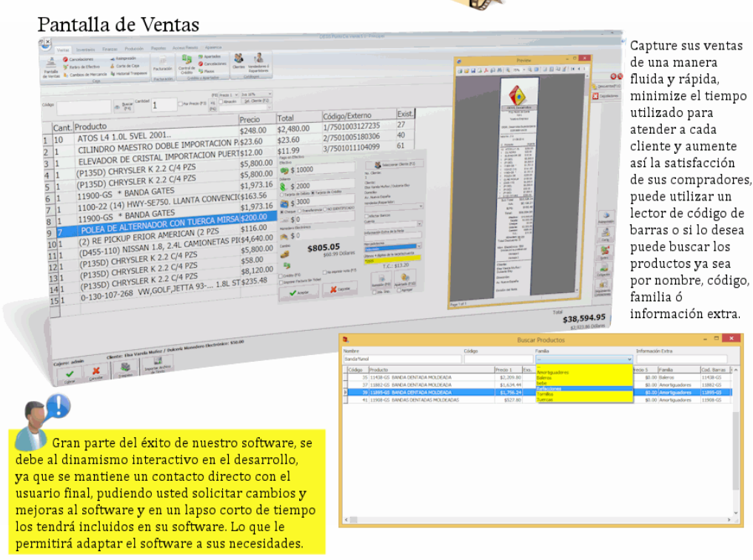The image size is (753, 560).
Task: Click the Aceptar button in payment dialog
Action: 298,291
